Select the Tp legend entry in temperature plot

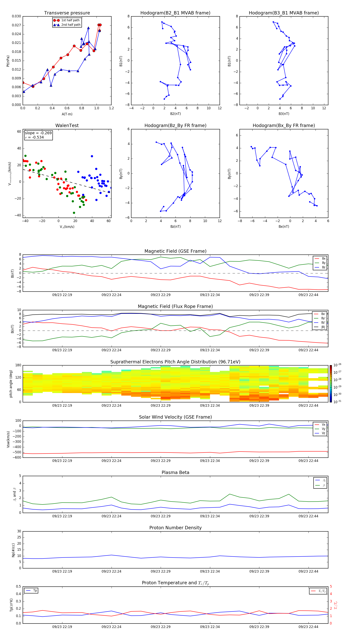point(31,591)
